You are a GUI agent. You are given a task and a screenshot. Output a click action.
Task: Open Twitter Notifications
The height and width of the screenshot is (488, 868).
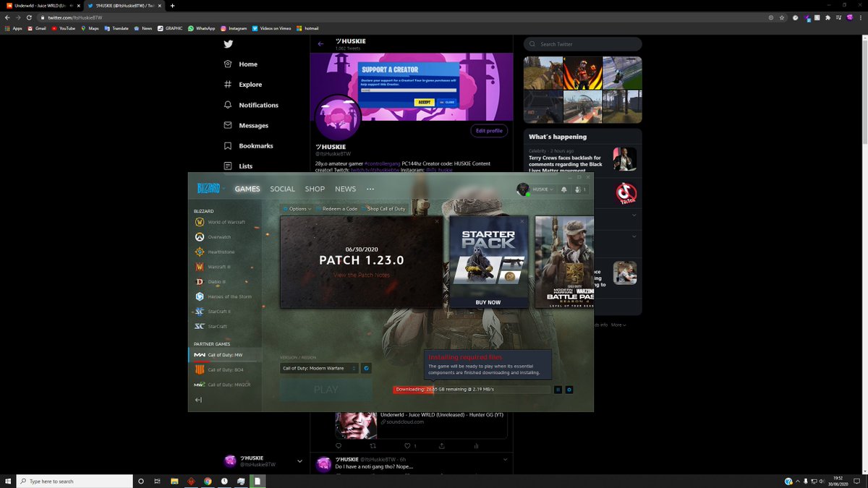tap(251, 105)
